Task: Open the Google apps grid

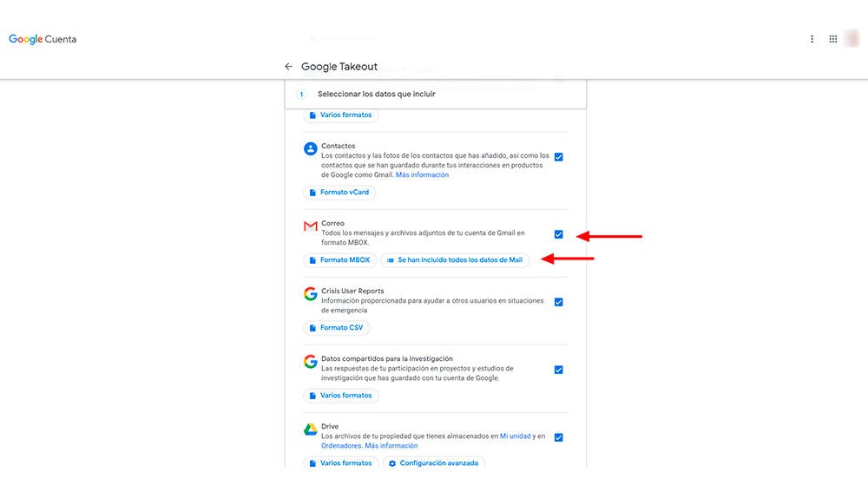Action: pos(832,39)
